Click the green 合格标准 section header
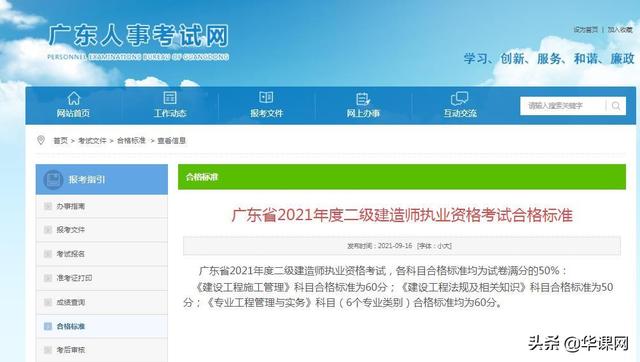 (x=402, y=177)
